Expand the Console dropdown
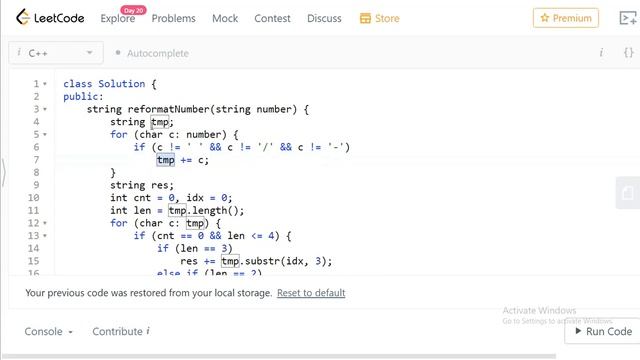 click(49, 331)
